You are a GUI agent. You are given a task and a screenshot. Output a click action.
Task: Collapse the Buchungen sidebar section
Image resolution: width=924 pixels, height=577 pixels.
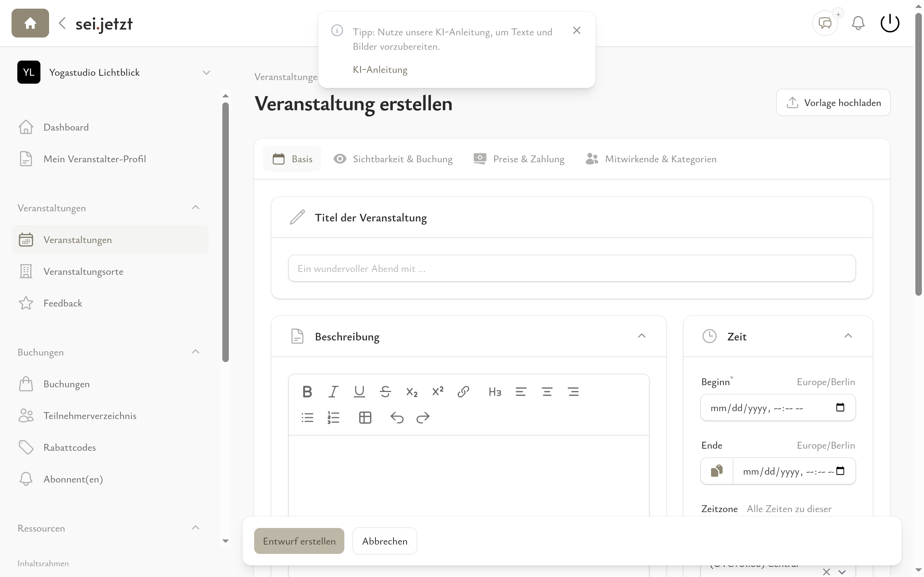tap(196, 352)
